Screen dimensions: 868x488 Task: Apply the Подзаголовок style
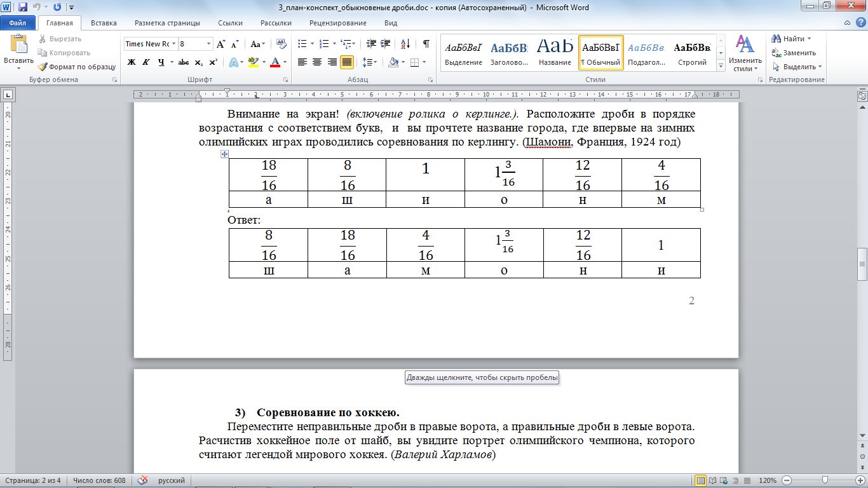[646, 51]
